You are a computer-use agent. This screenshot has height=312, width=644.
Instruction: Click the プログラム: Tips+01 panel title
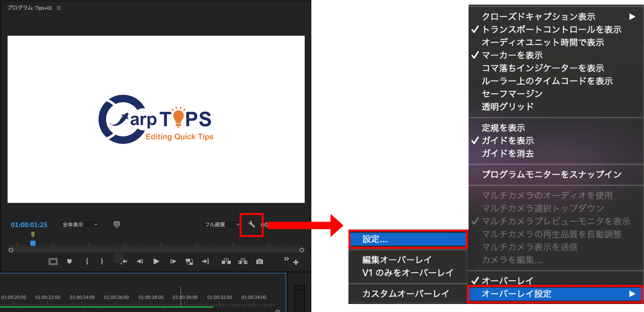pyautogui.click(x=29, y=8)
